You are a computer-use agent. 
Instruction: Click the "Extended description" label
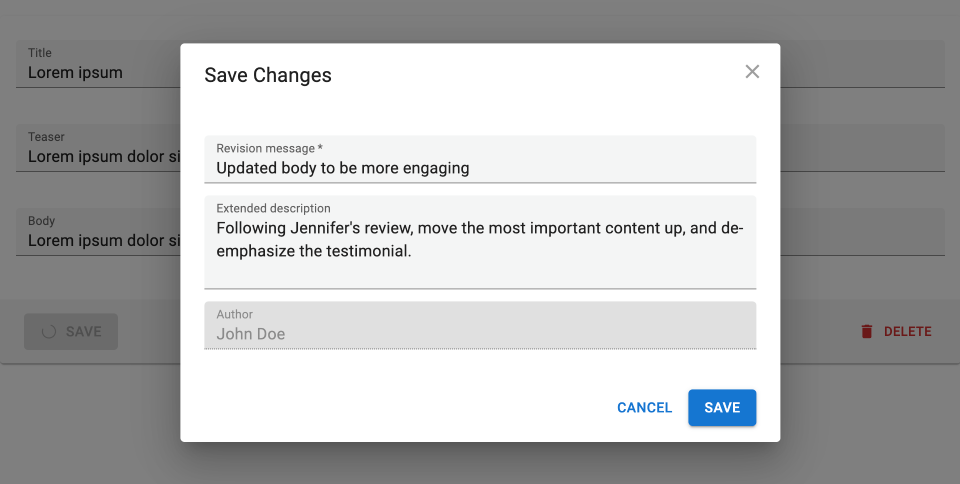[273, 209]
